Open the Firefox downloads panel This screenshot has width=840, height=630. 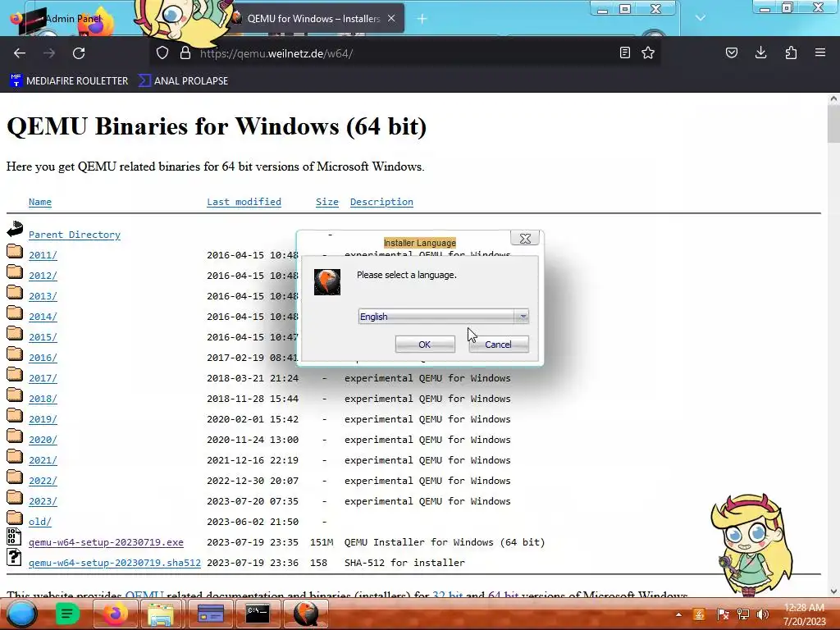[760, 52]
